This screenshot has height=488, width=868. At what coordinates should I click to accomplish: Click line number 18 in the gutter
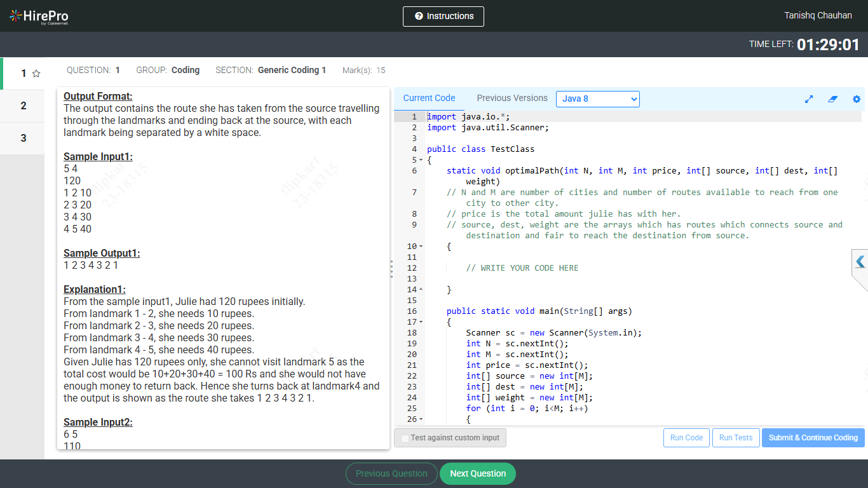point(412,333)
